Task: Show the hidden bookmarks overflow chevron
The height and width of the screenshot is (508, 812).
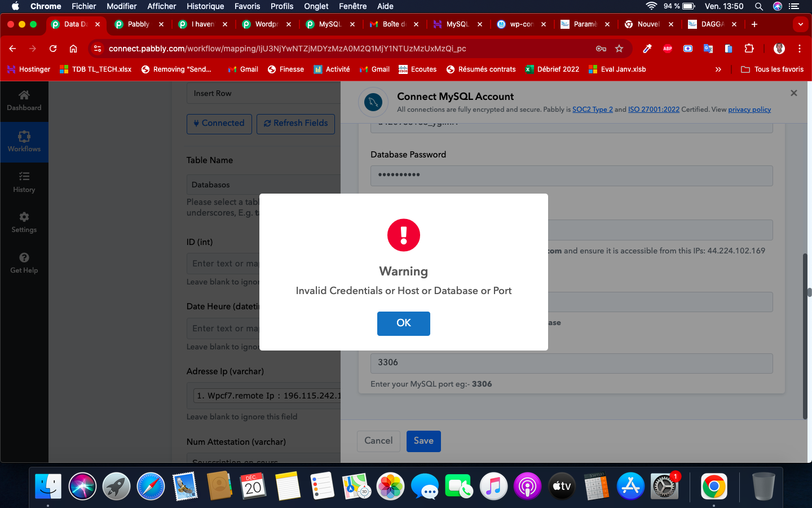Action: click(718, 69)
